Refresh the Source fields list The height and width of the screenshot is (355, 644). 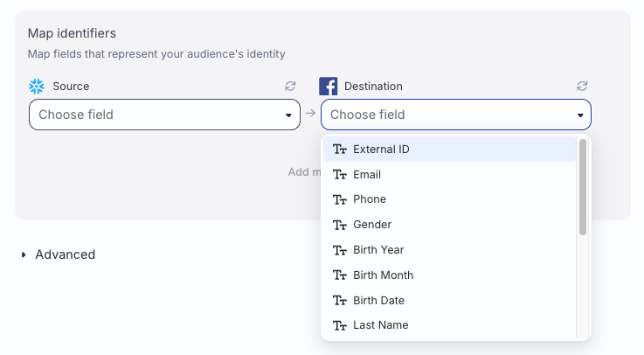click(x=290, y=87)
